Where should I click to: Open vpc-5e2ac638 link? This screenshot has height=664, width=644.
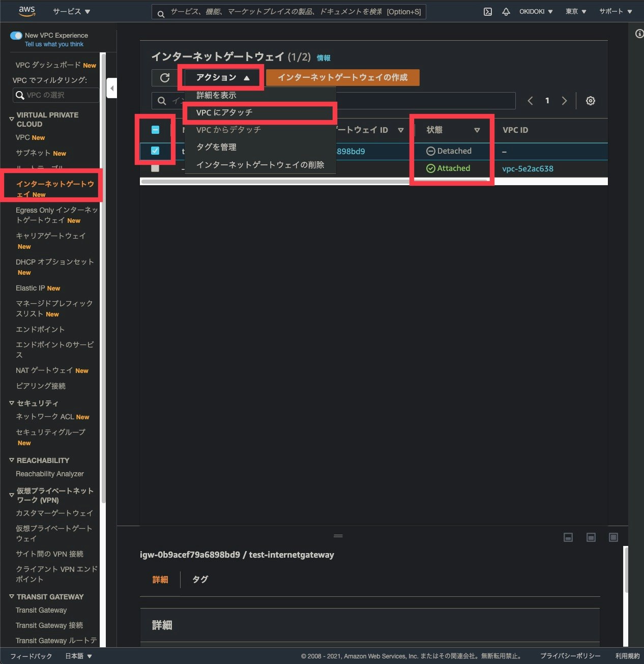click(528, 169)
